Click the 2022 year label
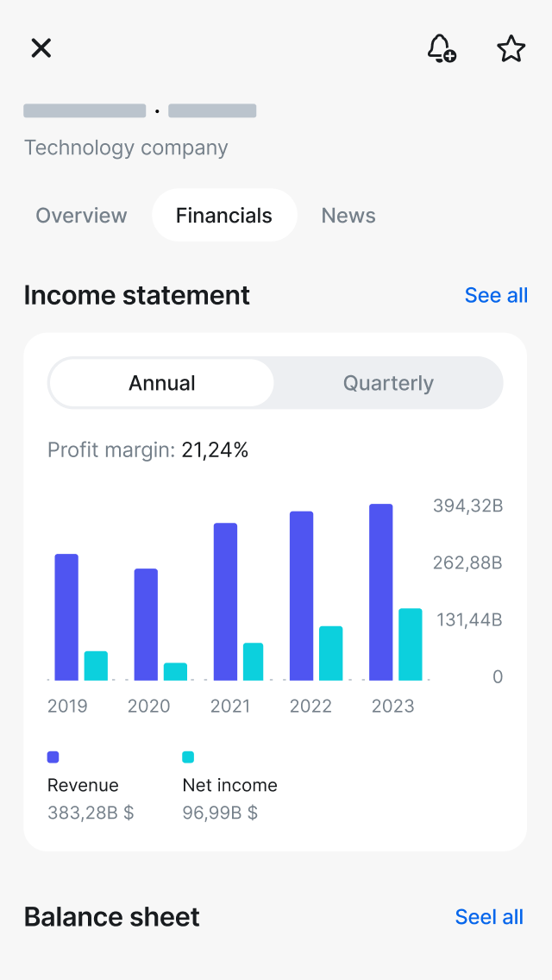This screenshot has height=980, width=552. coord(310,706)
